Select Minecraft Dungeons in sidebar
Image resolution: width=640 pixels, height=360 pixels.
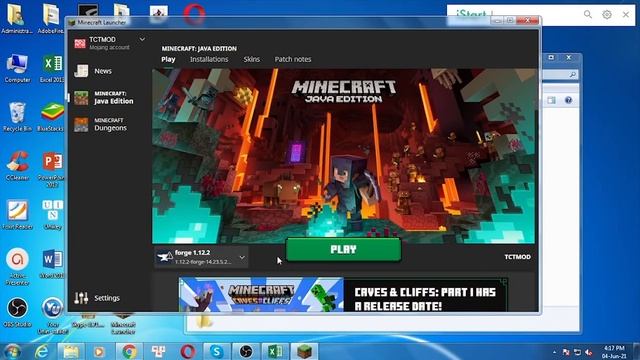[100, 124]
